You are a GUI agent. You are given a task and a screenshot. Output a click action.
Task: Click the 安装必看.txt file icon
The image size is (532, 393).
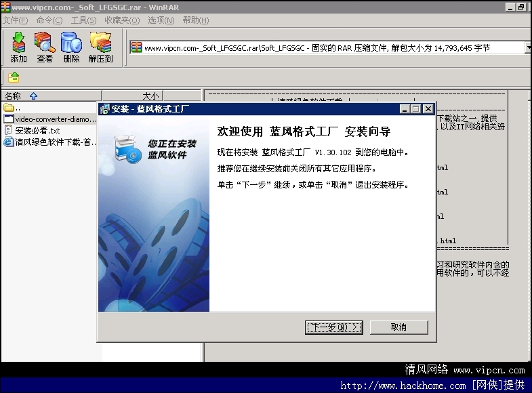click(x=9, y=130)
